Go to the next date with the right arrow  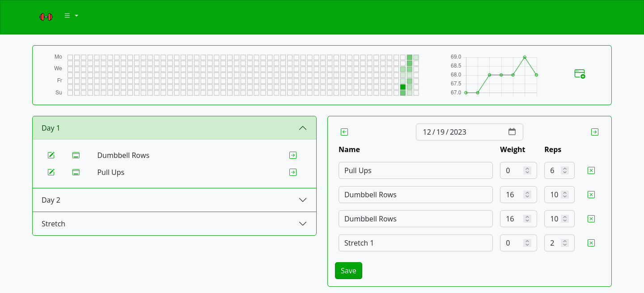(595, 132)
